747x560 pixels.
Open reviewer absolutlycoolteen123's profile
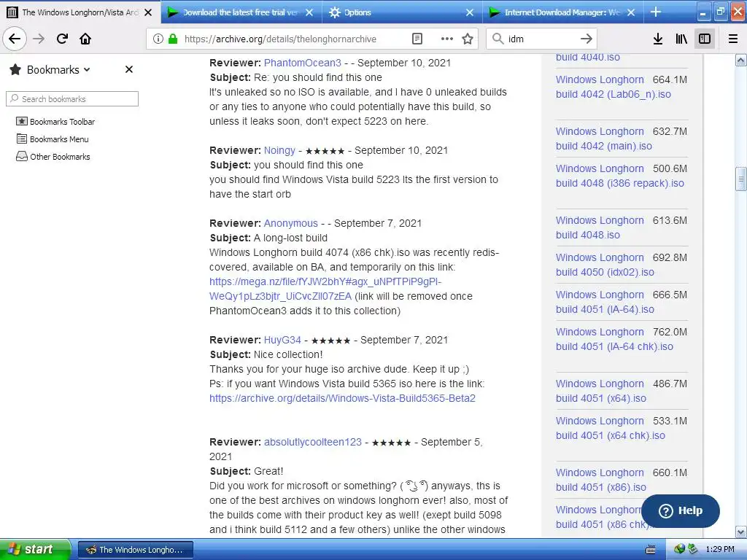point(313,442)
